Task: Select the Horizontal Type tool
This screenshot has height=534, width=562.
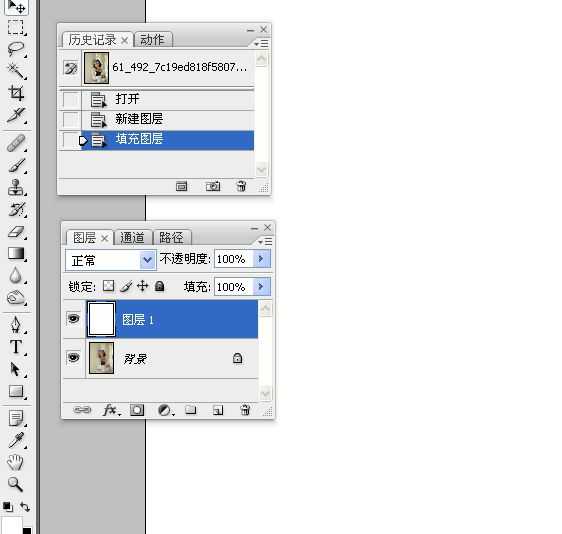Action: pyautogui.click(x=16, y=347)
